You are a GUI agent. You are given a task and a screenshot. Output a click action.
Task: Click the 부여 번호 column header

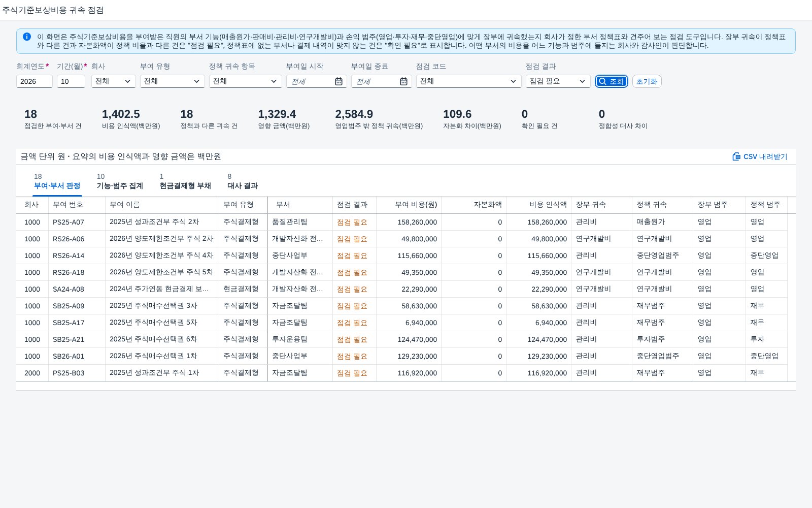pyautogui.click(x=77, y=205)
